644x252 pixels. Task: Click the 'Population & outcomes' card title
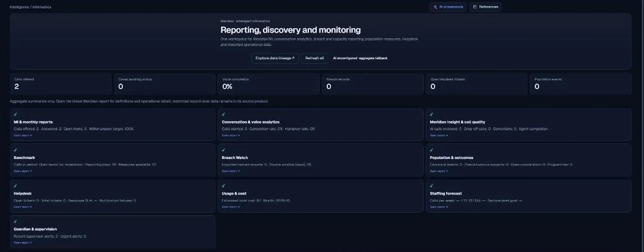point(451,157)
